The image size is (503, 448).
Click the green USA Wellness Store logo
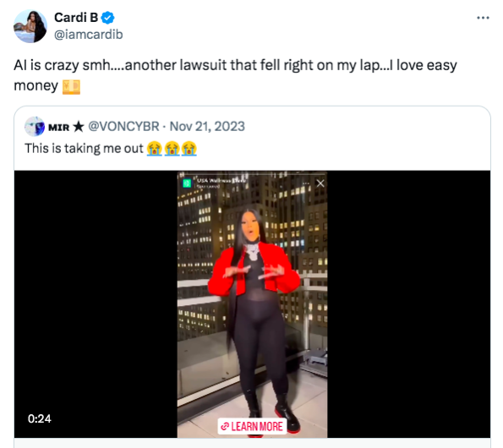[x=187, y=183]
